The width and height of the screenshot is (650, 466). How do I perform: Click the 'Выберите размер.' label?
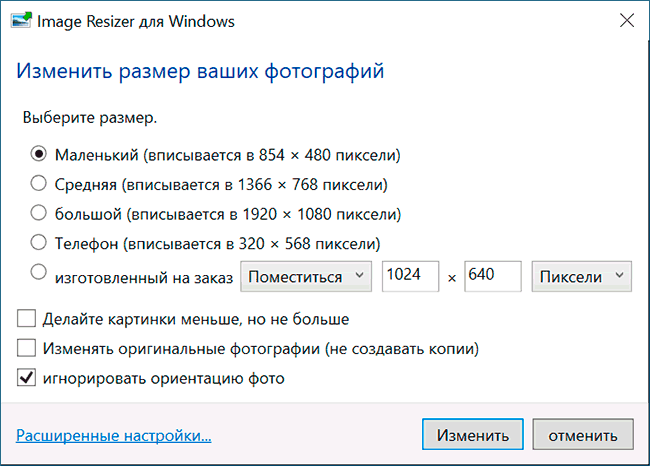[90, 118]
